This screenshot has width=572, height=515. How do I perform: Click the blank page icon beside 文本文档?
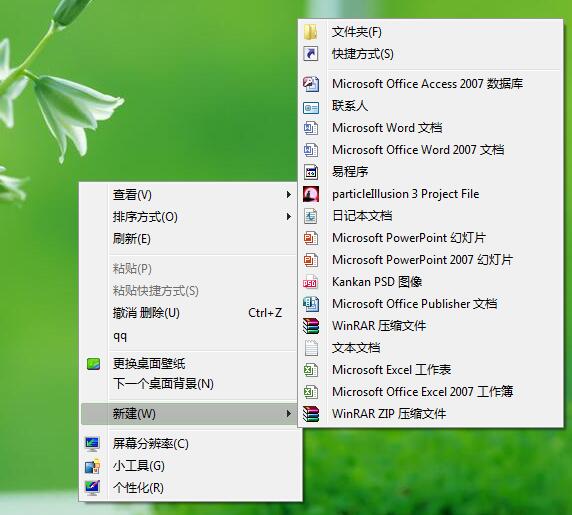coord(311,348)
